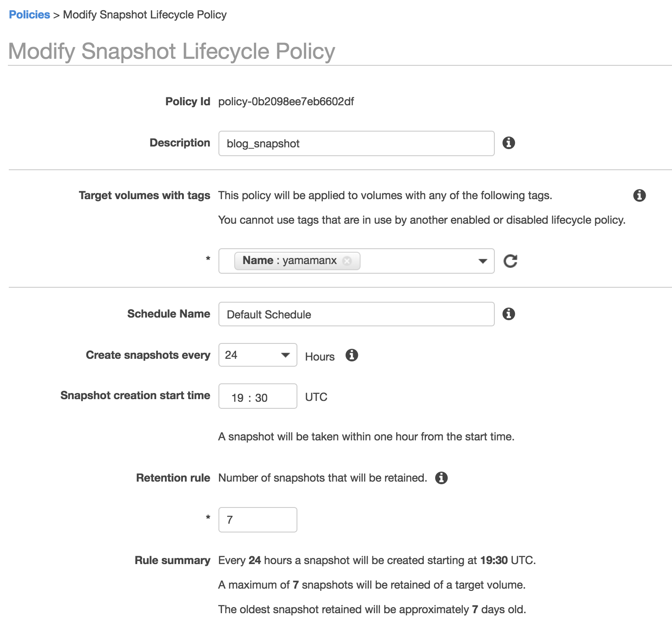Click the info icon for Target volumes tags
This screenshot has height=636, width=672.
(x=639, y=196)
